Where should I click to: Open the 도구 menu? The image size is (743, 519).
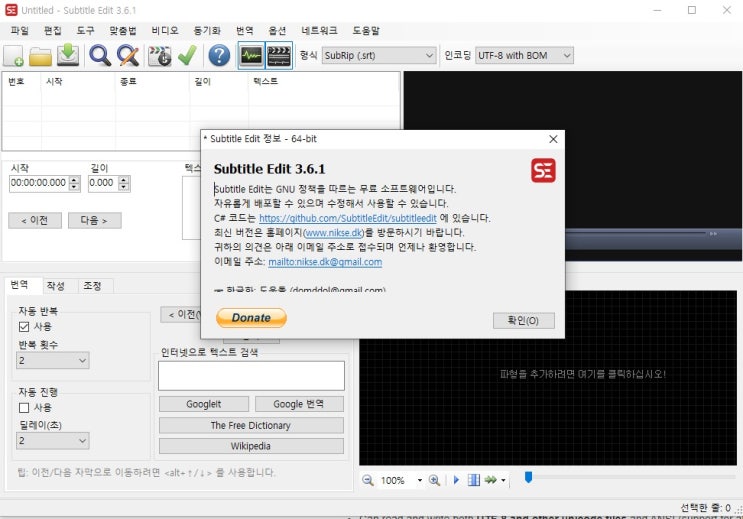point(85,31)
